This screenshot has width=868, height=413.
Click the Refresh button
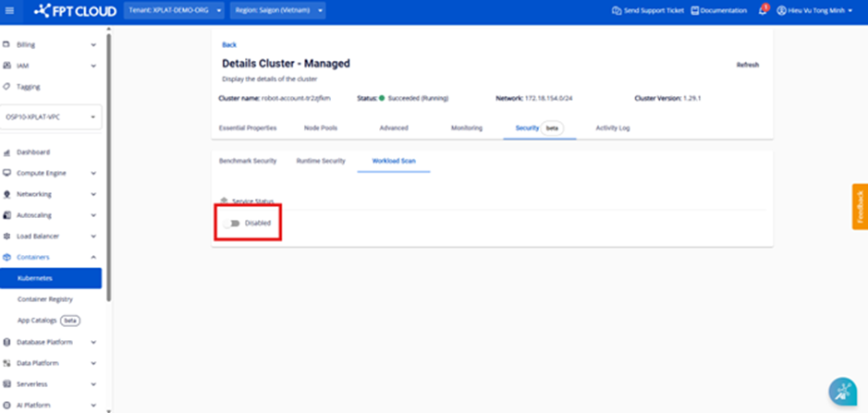[747, 65]
